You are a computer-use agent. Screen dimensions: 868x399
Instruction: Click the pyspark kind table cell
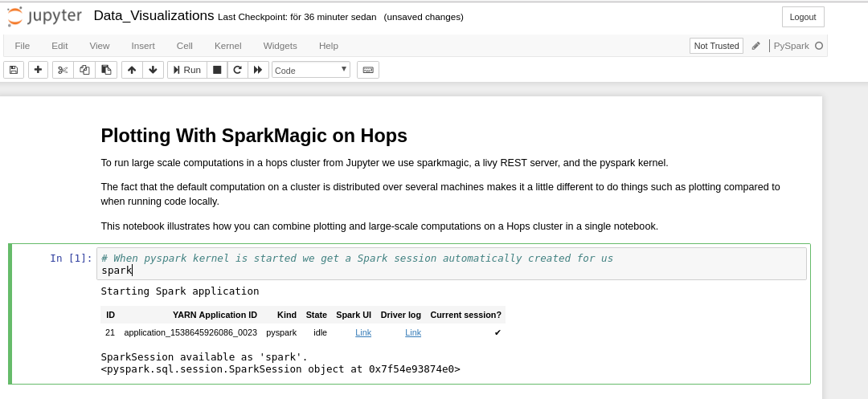[281, 332]
